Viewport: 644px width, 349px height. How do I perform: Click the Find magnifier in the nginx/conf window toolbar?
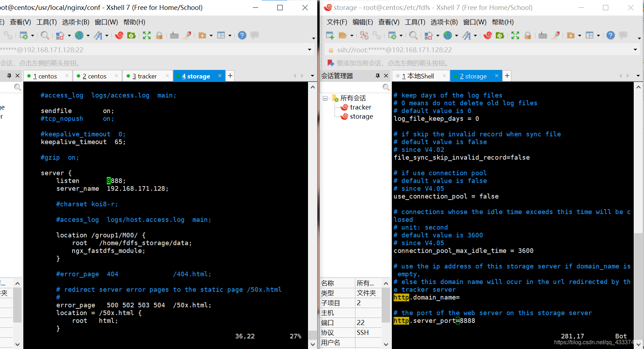click(x=45, y=35)
